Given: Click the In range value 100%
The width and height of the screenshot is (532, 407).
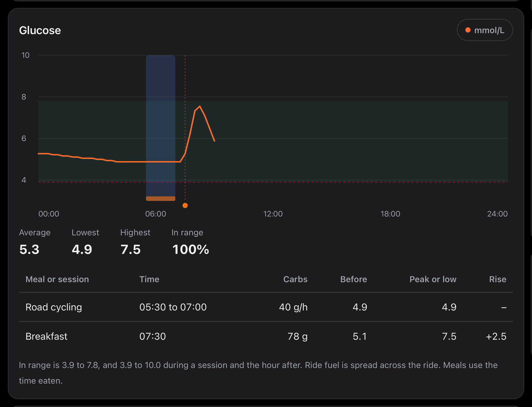Looking at the screenshot, I should point(191,250).
